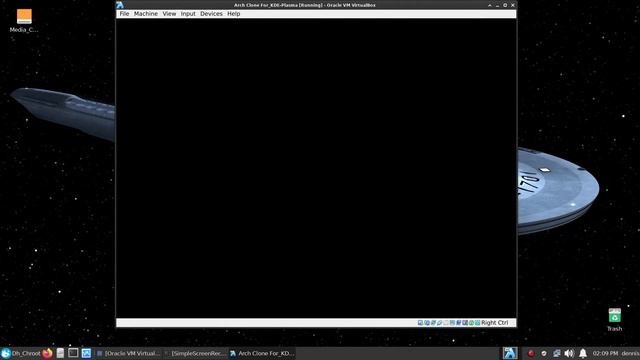640x360 pixels.
Task: Open the network tray icon
Action: (556, 353)
